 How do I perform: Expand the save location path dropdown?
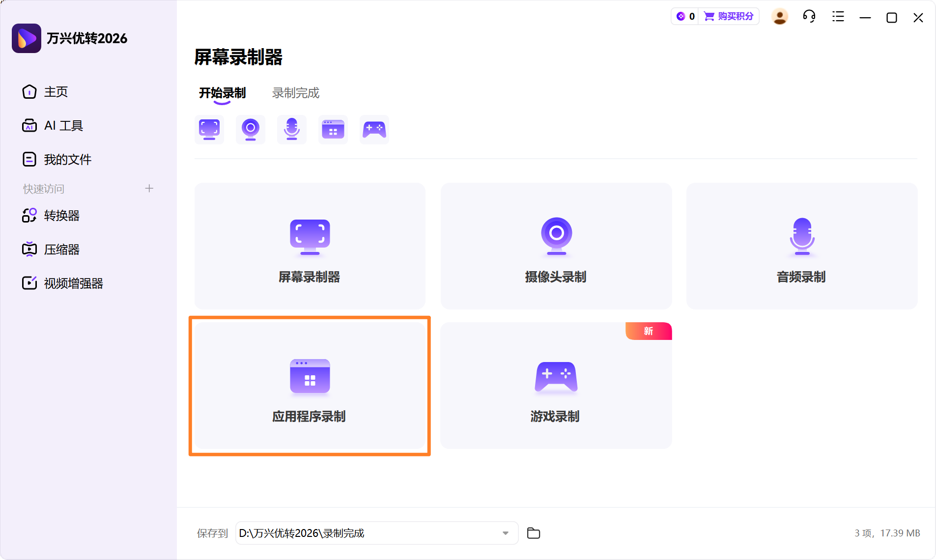[x=505, y=533]
